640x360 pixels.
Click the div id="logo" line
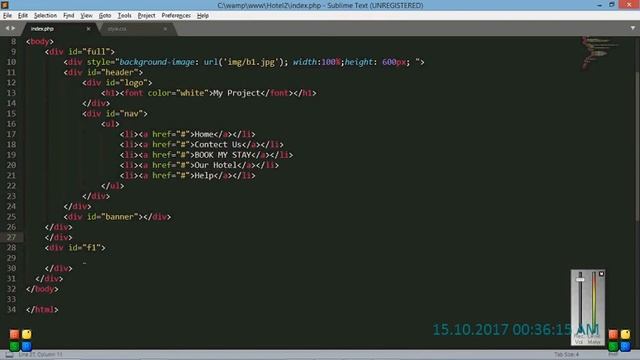[117, 83]
